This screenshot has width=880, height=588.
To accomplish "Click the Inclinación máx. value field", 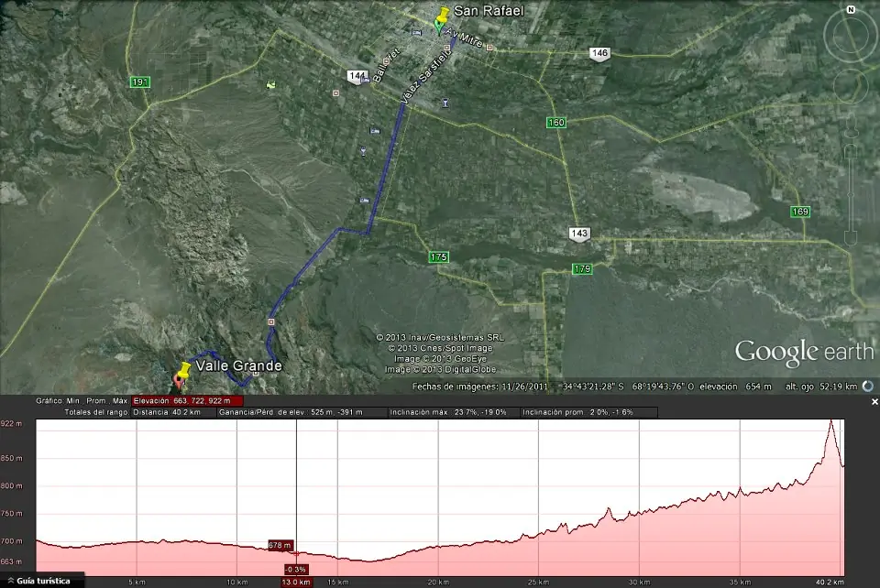I will pyautogui.click(x=454, y=412).
